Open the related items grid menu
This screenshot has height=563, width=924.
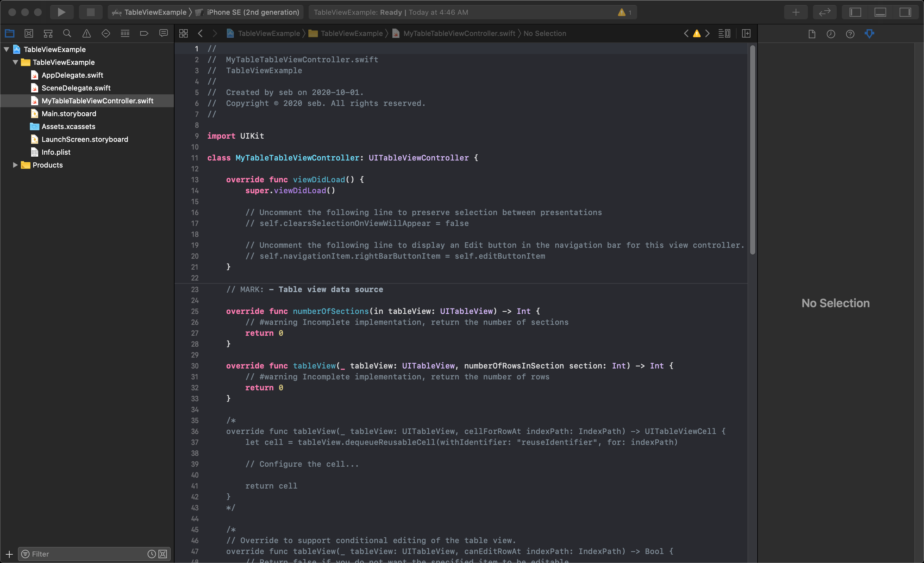point(184,33)
